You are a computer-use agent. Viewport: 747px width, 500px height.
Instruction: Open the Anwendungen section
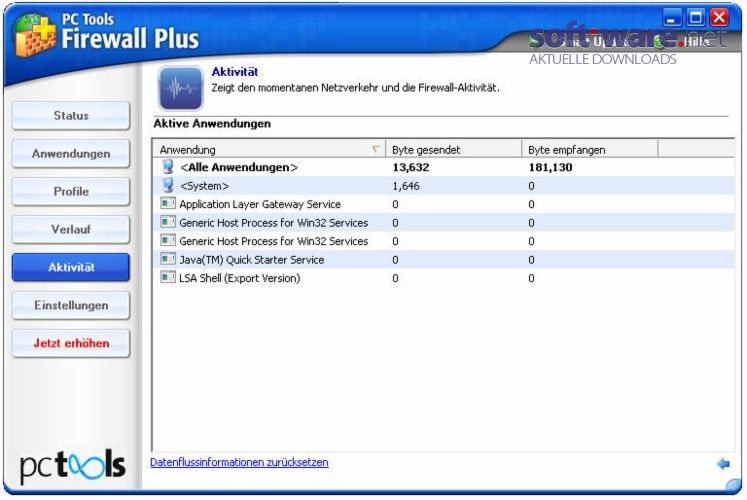[x=71, y=154]
